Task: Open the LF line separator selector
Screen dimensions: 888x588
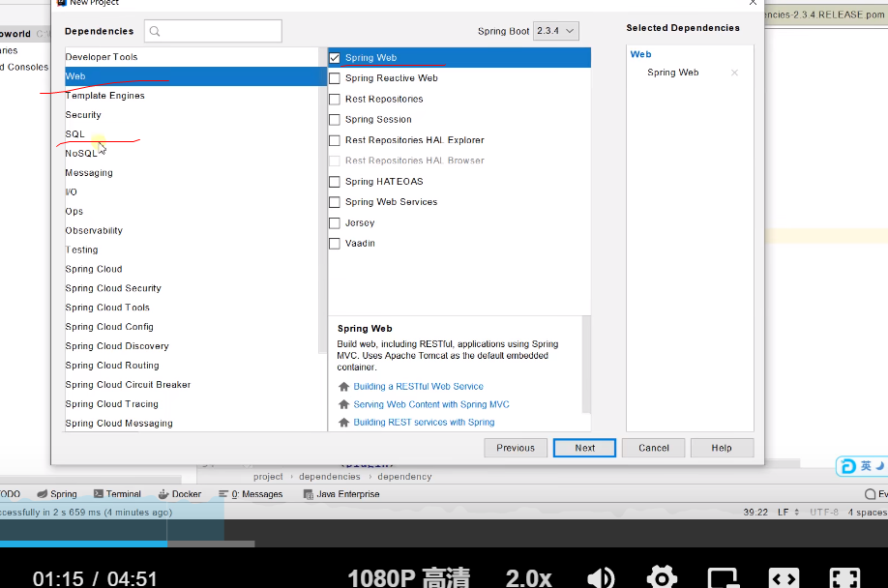Action: pyautogui.click(x=787, y=513)
